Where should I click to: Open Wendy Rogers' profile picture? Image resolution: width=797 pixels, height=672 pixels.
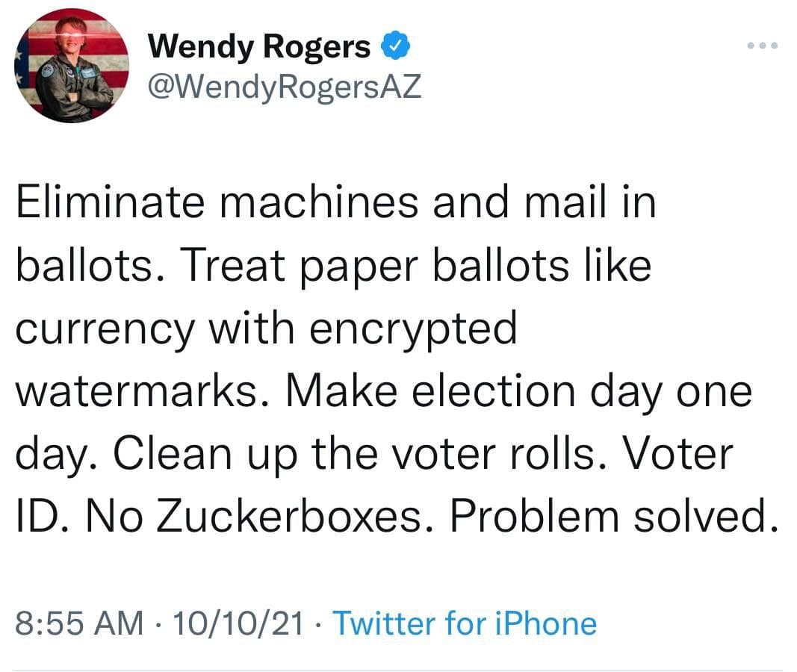(72, 66)
